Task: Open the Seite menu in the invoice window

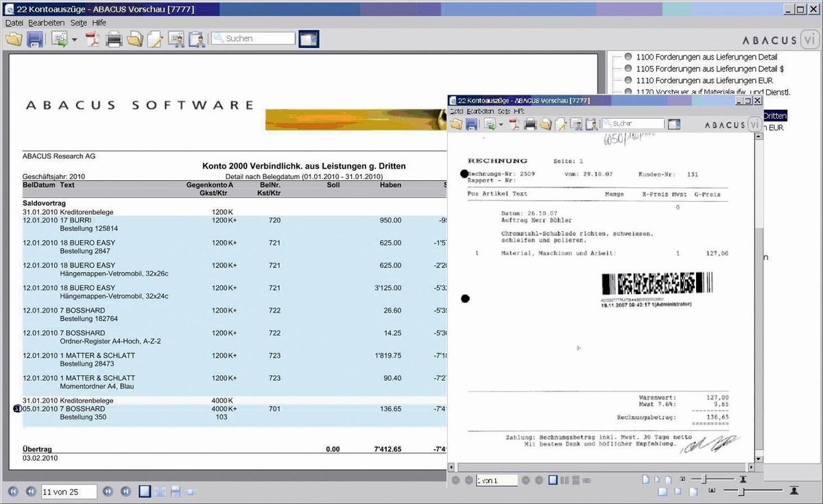Action: 504,111
